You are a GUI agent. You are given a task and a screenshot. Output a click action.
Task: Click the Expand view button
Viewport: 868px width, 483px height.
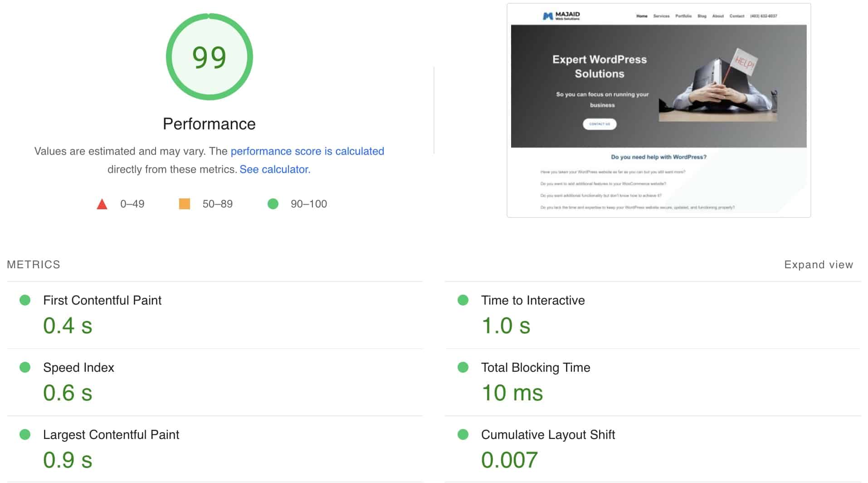tap(819, 265)
